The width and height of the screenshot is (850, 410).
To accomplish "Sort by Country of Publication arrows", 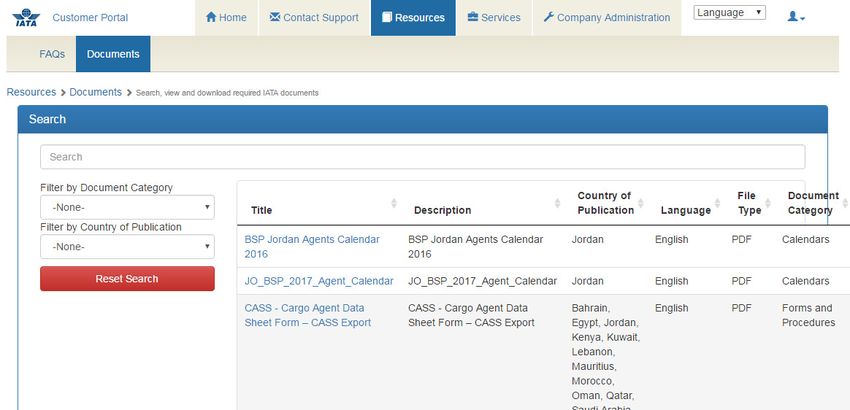I will pyautogui.click(x=641, y=203).
